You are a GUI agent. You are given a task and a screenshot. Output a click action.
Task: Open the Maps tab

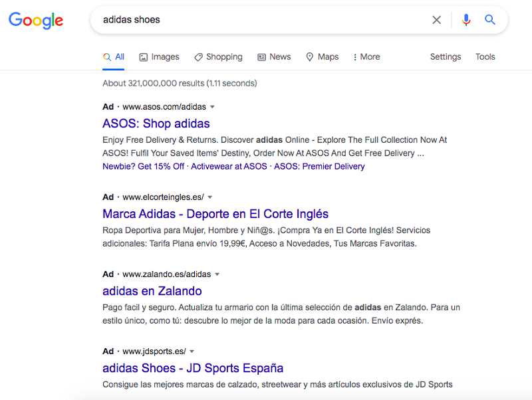pos(322,57)
